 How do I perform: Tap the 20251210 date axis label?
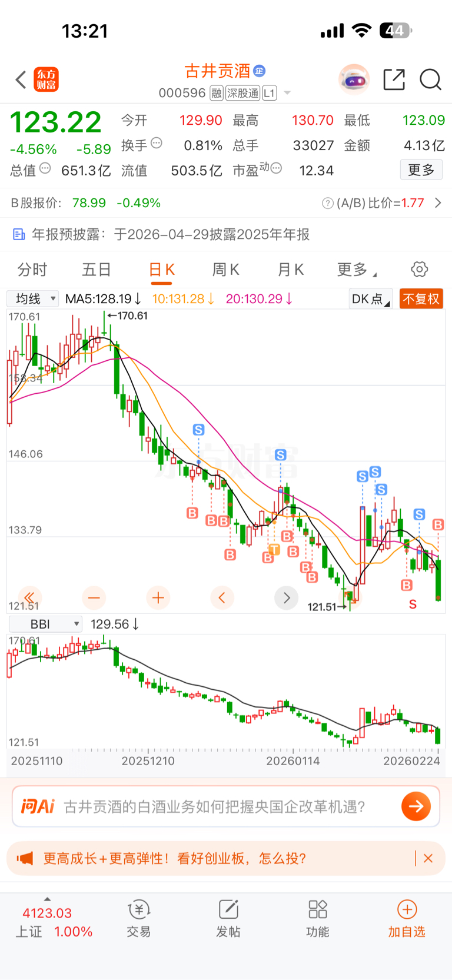click(148, 761)
